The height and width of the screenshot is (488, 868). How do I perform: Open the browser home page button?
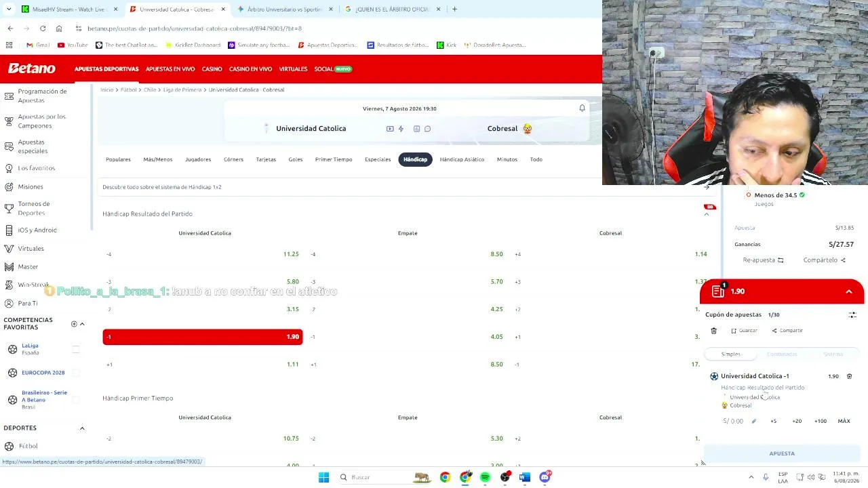(x=59, y=28)
